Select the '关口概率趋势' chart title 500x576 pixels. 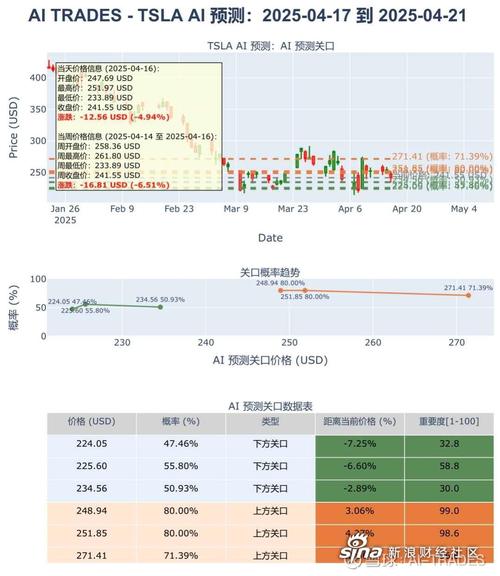click(270, 273)
